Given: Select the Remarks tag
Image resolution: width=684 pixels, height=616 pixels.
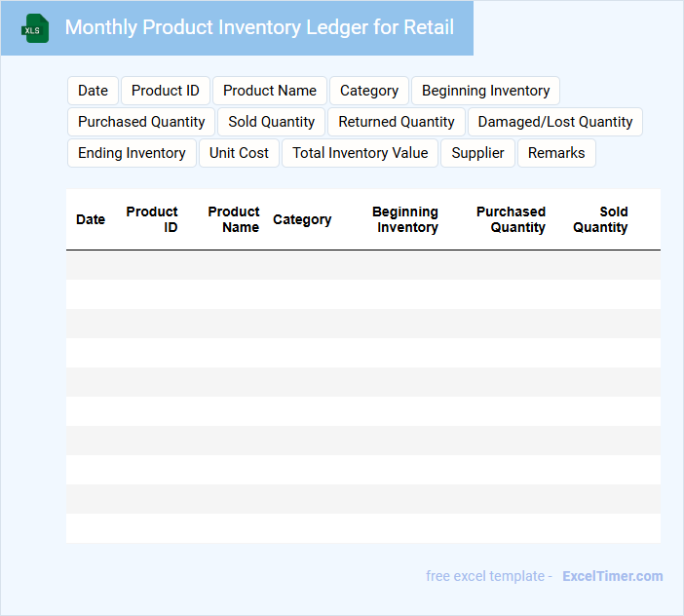Looking at the screenshot, I should (x=556, y=153).
